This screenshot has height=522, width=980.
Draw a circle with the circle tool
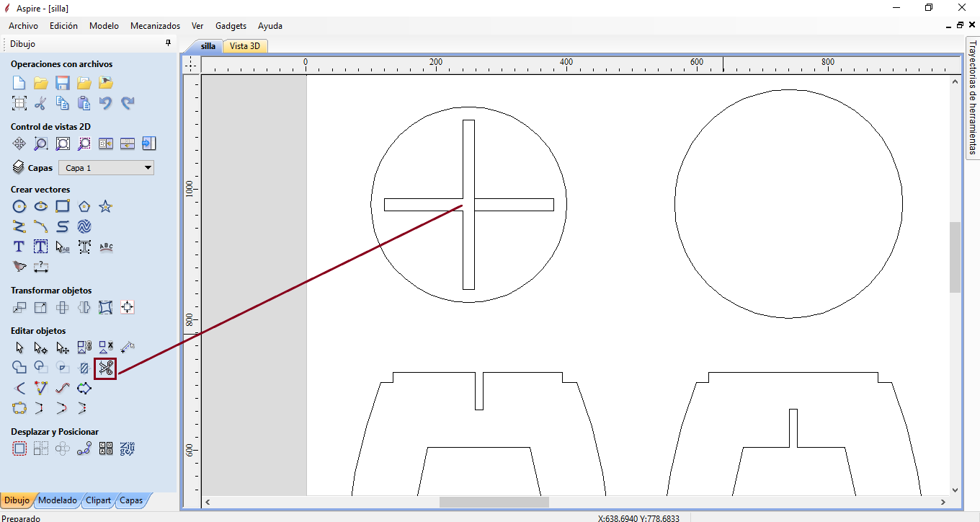point(19,207)
